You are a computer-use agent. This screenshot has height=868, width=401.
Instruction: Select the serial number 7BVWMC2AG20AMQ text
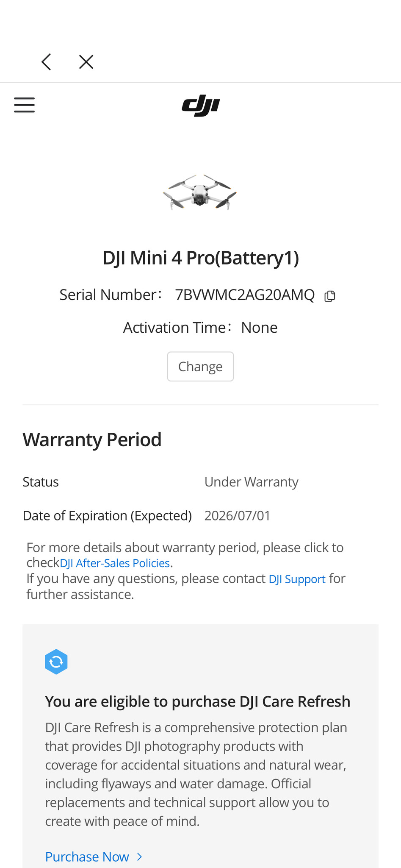click(245, 295)
